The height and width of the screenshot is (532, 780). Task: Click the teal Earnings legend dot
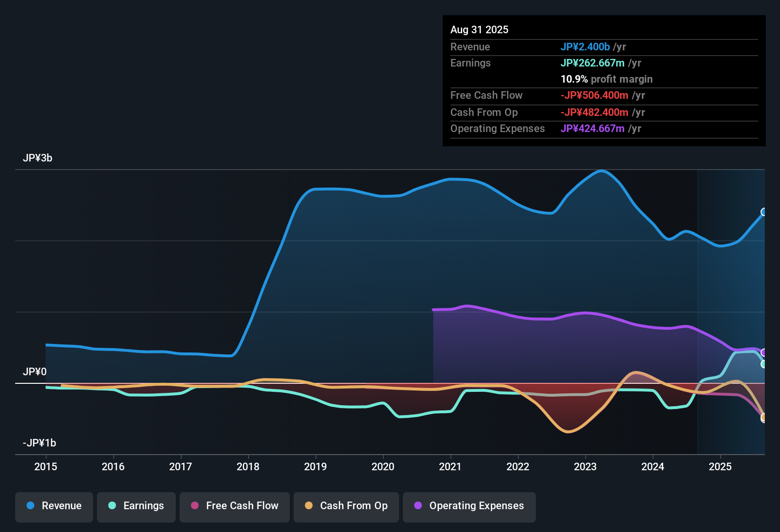pyautogui.click(x=112, y=506)
